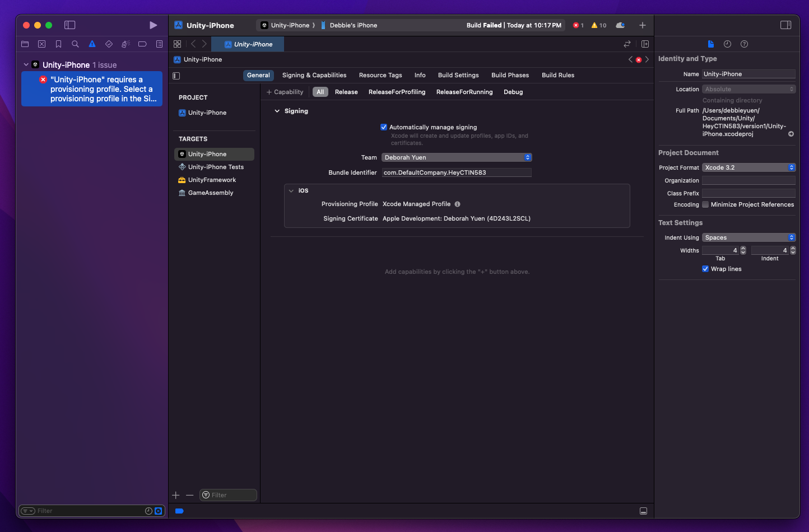The width and height of the screenshot is (809, 532).
Task: Open the Project navigator folder icon
Action: pyautogui.click(x=25, y=44)
